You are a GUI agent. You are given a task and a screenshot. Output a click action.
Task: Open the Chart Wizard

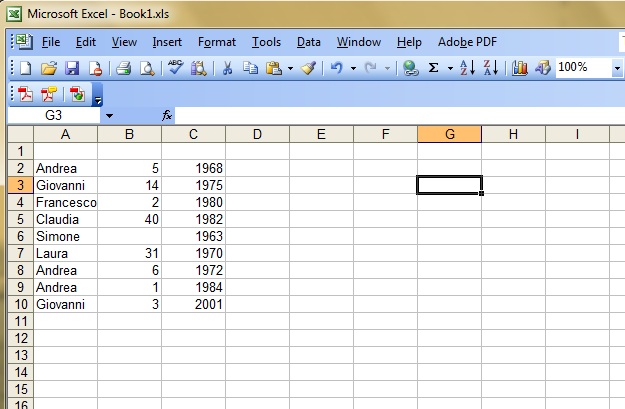519,68
